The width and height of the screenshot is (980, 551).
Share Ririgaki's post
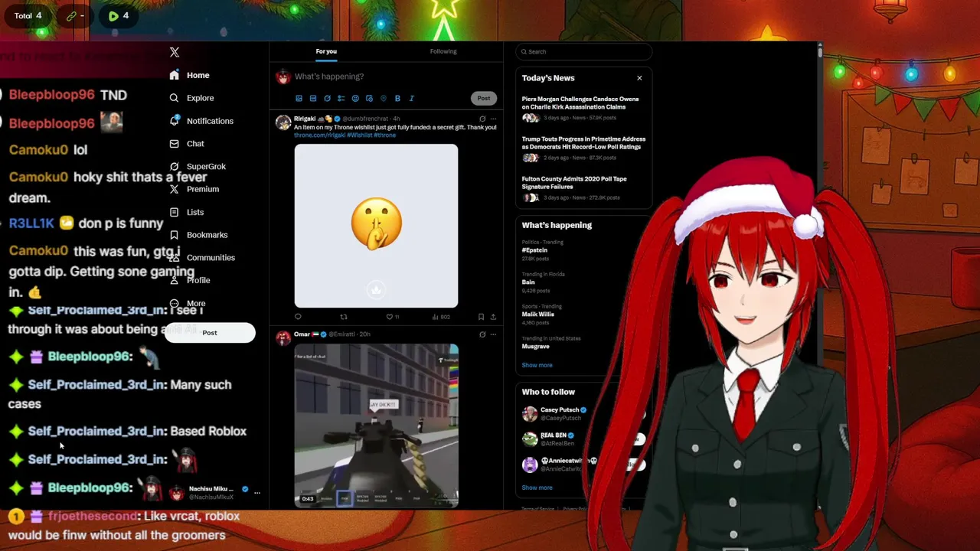(493, 317)
